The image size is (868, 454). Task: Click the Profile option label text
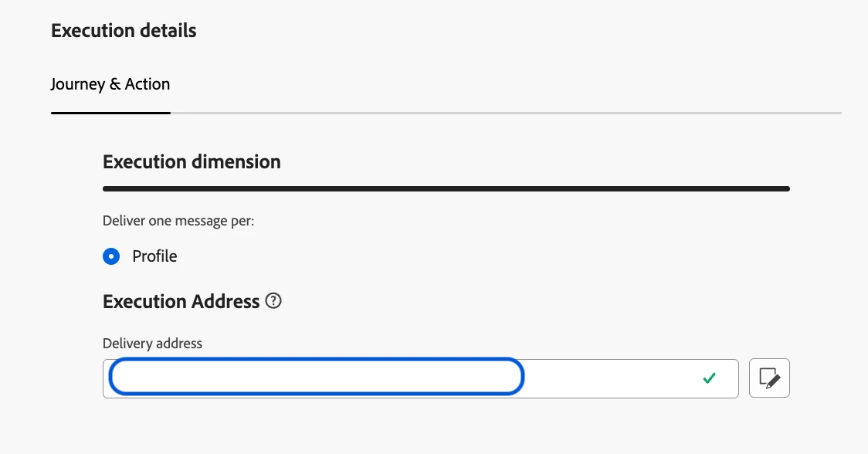[x=154, y=256]
